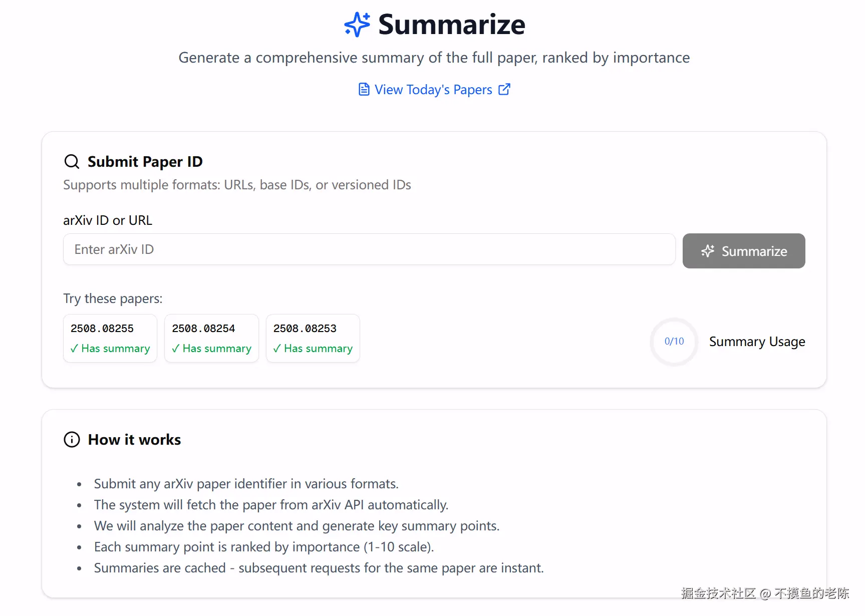
Task: Click the green checkmark under 2508.08255
Action: tap(74, 349)
